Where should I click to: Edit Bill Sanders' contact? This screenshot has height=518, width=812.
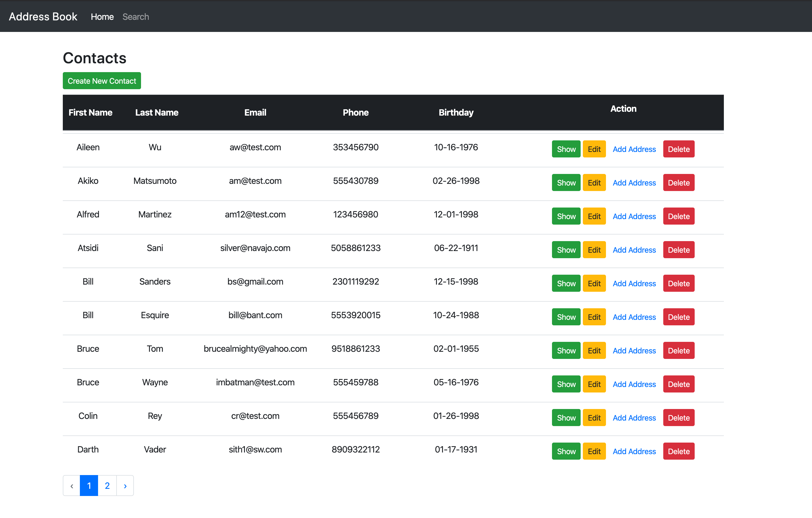point(594,283)
